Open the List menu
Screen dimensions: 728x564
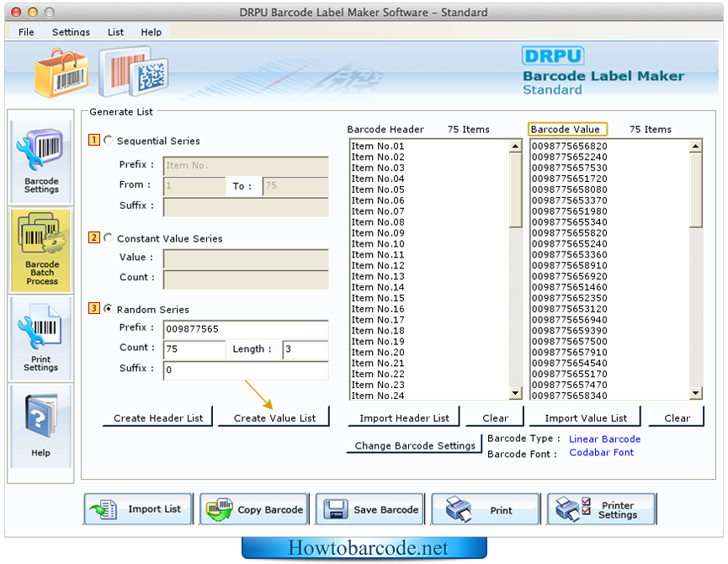[115, 32]
